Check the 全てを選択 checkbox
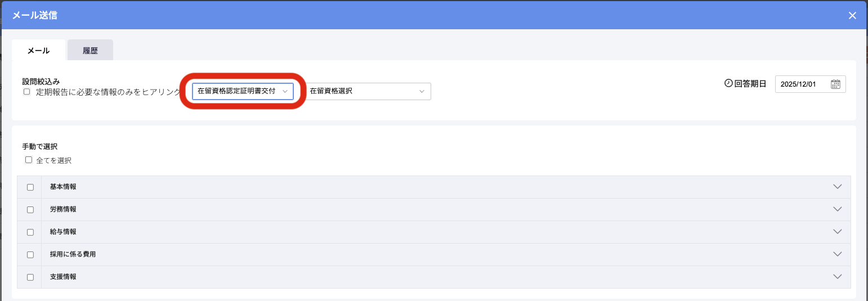Viewport: 868px width, 301px height. 29,160
